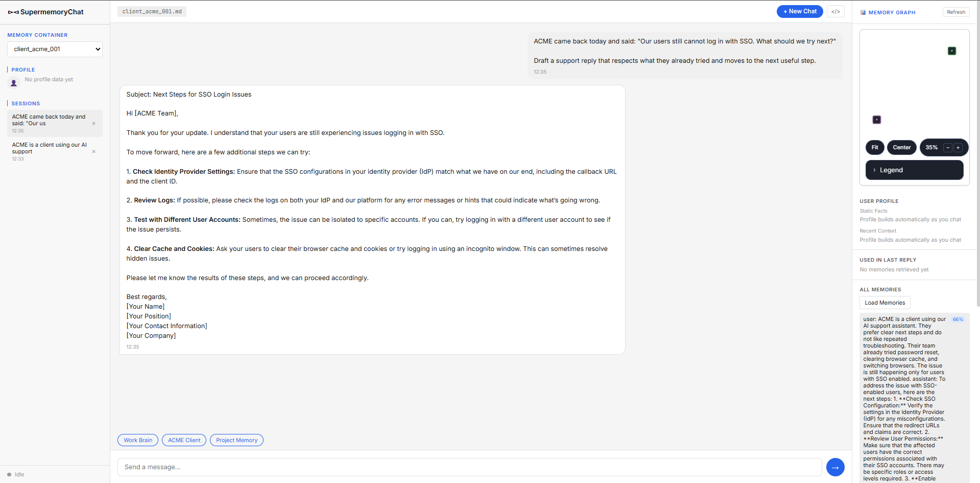Select the ACME Client chip
Viewport: 980px width, 483px height.
click(184, 440)
